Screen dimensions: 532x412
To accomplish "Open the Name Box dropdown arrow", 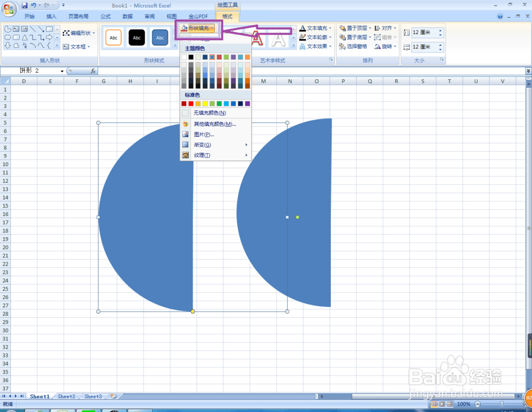I will click(62, 71).
